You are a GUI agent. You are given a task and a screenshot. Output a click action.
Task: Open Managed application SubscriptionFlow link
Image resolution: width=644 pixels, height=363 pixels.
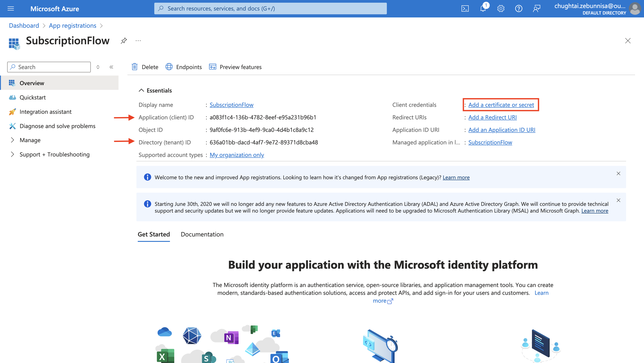click(x=490, y=142)
